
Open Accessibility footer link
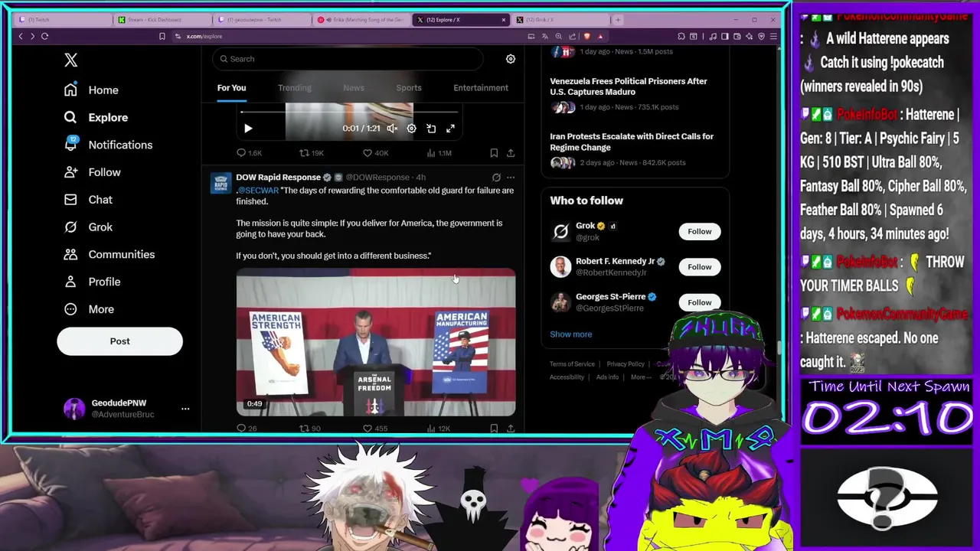567,377
